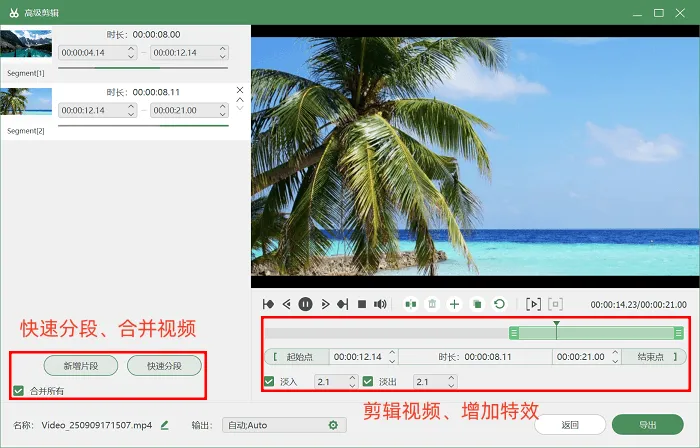Click the 新增片段 button
Image resolution: width=700 pixels, height=448 pixels.
pyautogui.click(x=81, y=366)
